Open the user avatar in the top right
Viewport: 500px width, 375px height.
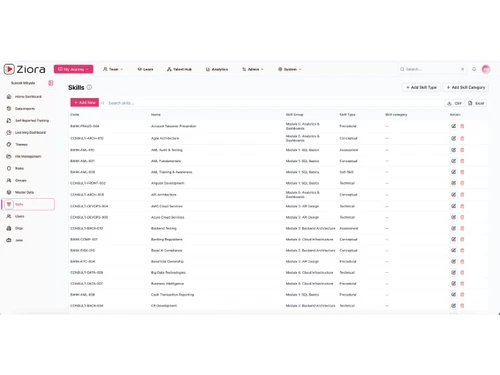click(x=486, y=69)
